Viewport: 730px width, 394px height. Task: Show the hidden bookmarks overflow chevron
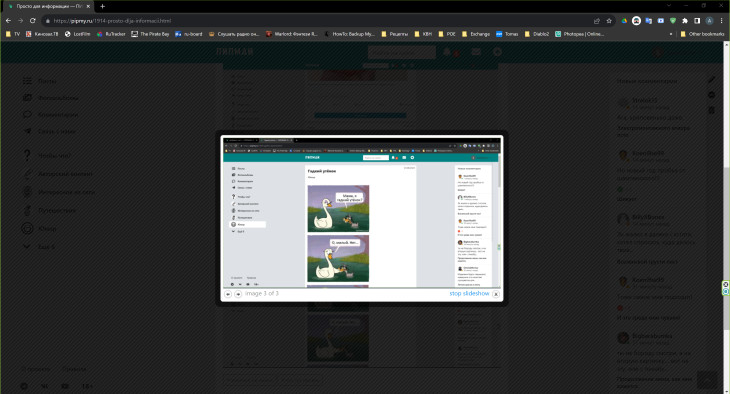pos(671,34)
